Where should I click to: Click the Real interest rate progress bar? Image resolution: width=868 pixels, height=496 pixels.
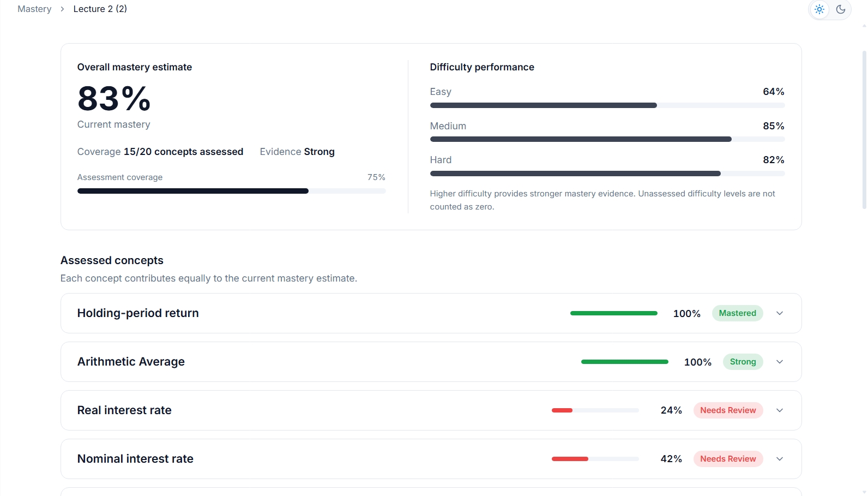pos(595,410)
